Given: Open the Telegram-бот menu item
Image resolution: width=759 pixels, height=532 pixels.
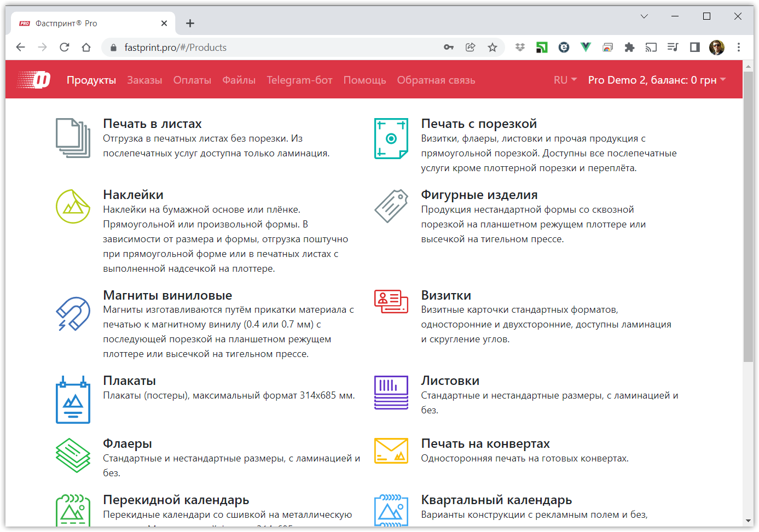Looking at the screenshot, I should click(x=299, y=80).
